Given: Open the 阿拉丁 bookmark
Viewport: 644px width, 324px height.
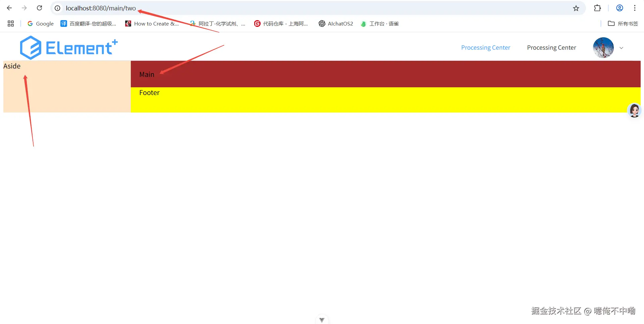Looking at the screenshot, I should click(217, 24).
